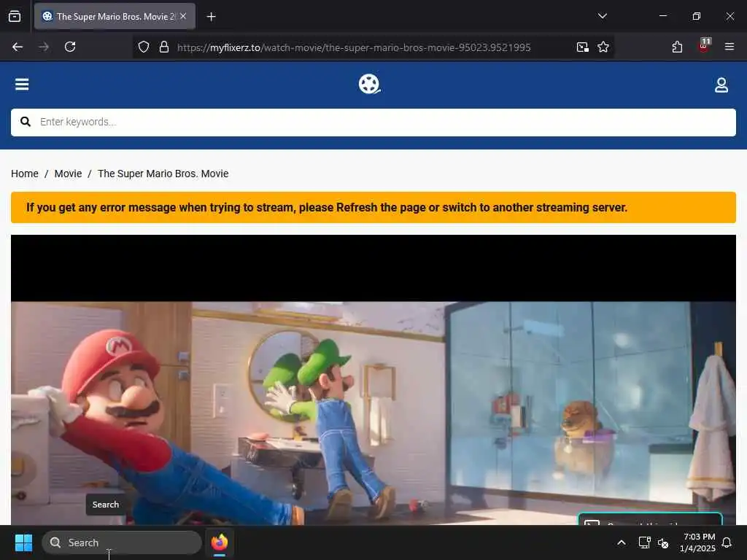Select the Super Mario Bros. Movie browser tab

115,16
